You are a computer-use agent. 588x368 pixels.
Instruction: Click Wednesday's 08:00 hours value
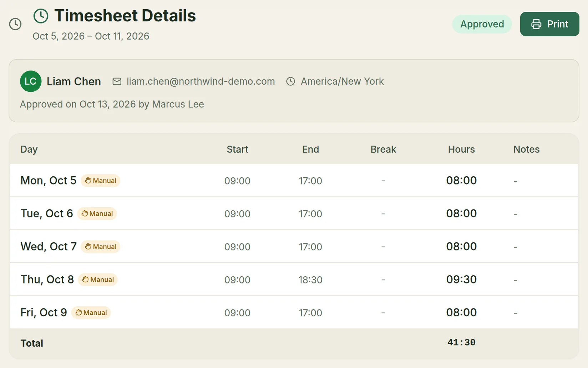click(461, 247)
